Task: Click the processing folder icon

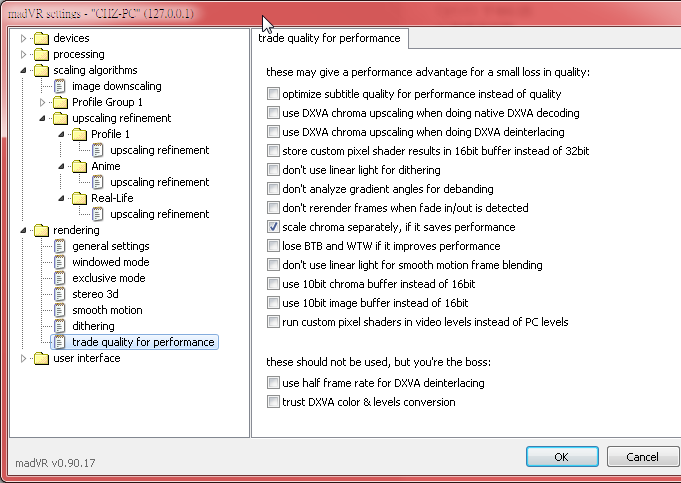Action: pos(41,54)
